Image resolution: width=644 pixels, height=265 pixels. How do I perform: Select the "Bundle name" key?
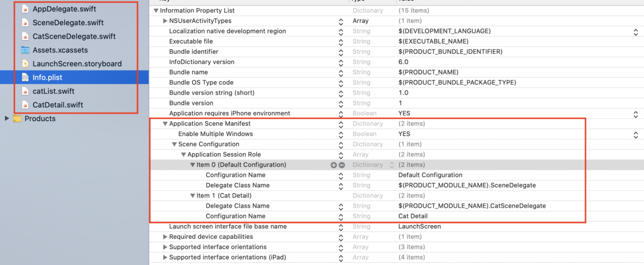pyautogui.click(x=189, y=72)
